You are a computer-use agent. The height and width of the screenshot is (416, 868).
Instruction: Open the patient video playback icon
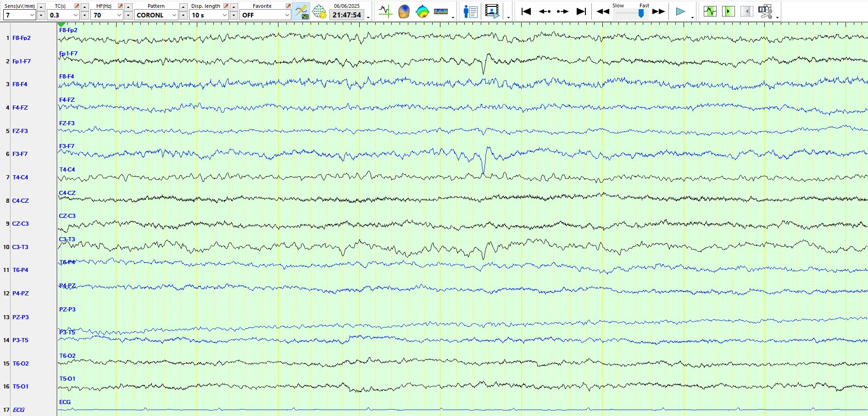492,11
